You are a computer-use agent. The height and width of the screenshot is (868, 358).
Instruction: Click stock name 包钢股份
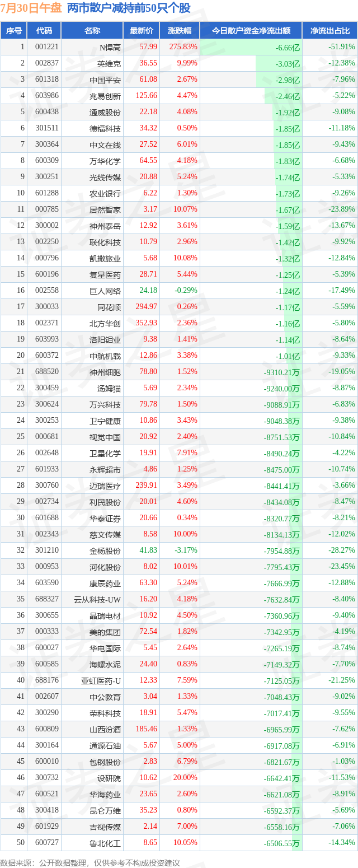(x=105, y=762)
